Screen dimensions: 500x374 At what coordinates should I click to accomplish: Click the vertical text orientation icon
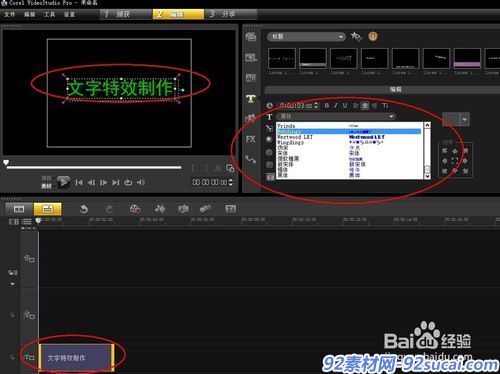[x=386, y=106]
